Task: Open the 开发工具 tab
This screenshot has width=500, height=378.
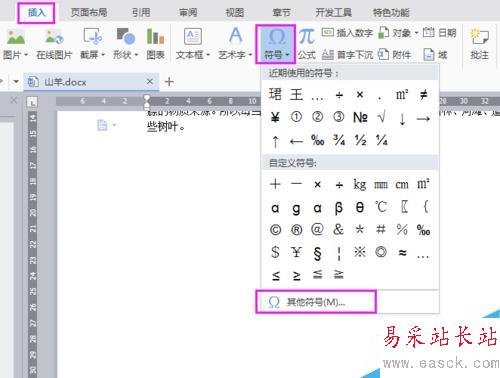Action: (334, 13)
